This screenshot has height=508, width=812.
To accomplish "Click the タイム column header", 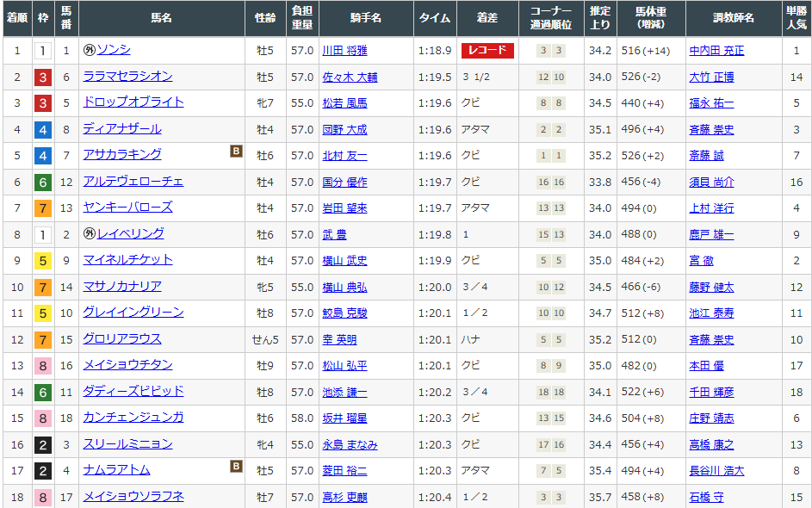I will point(434,18).
